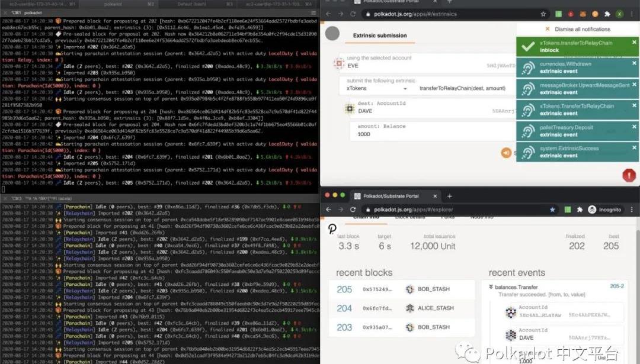This screenshot has height=364, width=640.
Task: Click ALICE_STASH author name
Action: coord(436,308)
